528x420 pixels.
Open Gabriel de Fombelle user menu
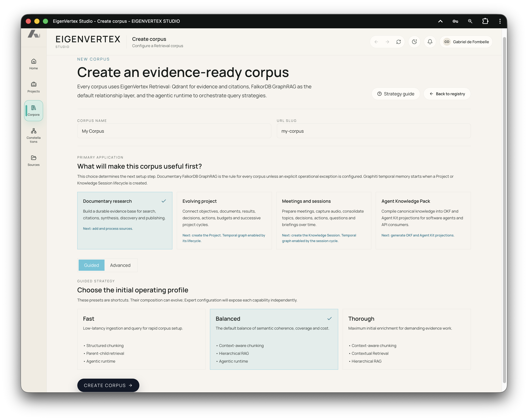(466, 42)
